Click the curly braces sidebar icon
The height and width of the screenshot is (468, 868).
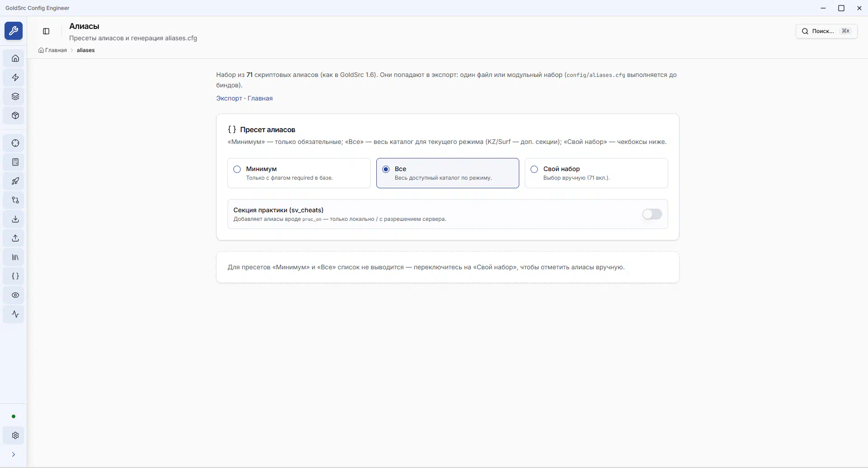(15, 277)
